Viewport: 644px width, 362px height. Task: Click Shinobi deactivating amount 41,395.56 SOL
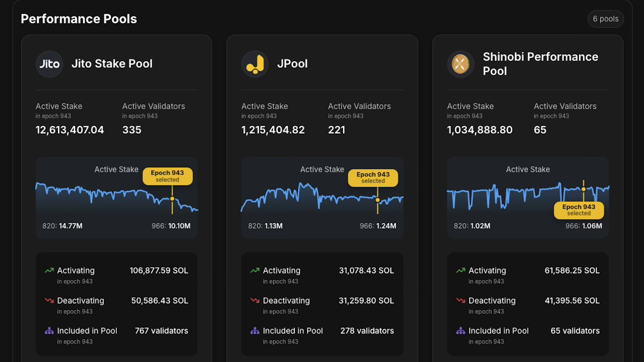click(572, 300)
